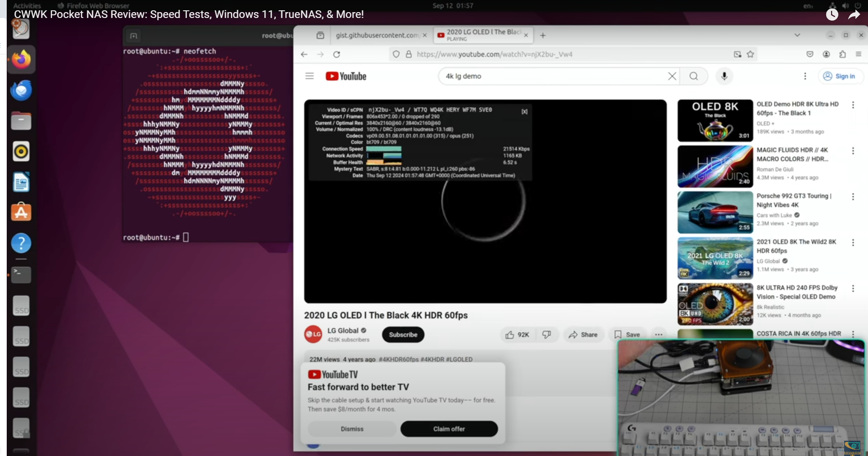Launch Thunderbird mail from the dock
This screenshot has width=868, height=456.
pyautogui.click(x=21, y=90)
